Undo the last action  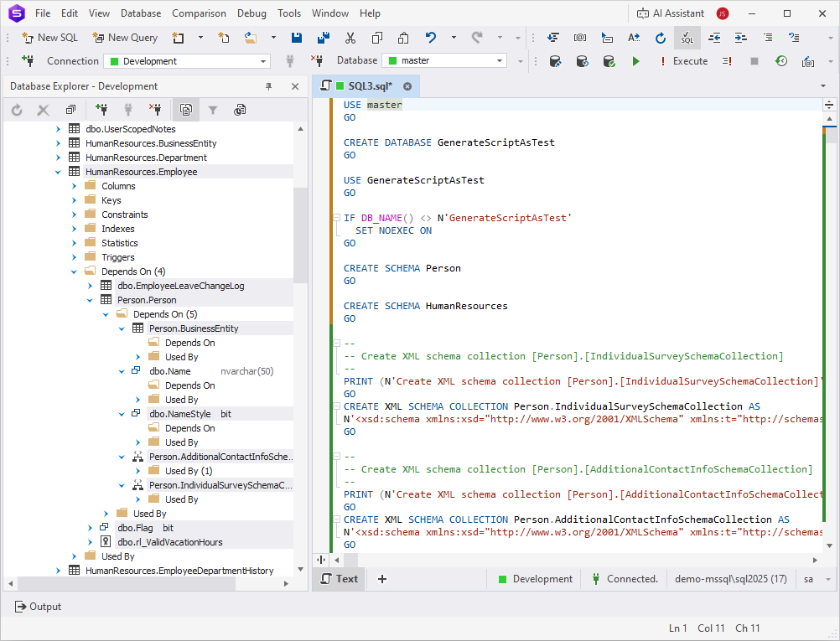431,38
